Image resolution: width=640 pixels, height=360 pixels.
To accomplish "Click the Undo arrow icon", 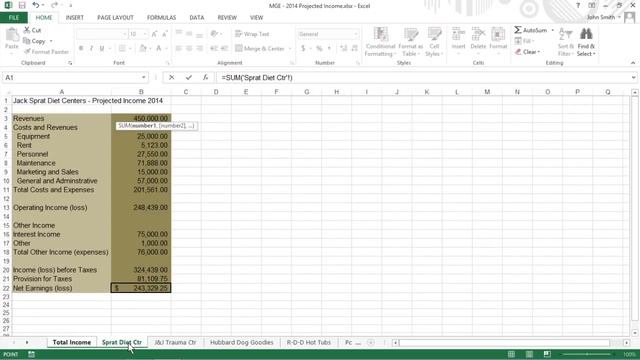I will (x=36, y=5).
